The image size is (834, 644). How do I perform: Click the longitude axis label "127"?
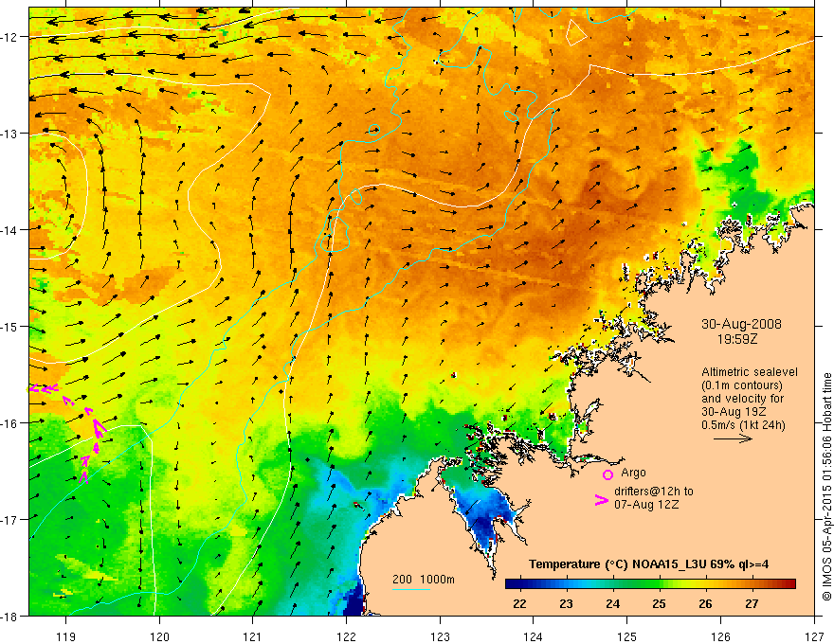[814, 636]
